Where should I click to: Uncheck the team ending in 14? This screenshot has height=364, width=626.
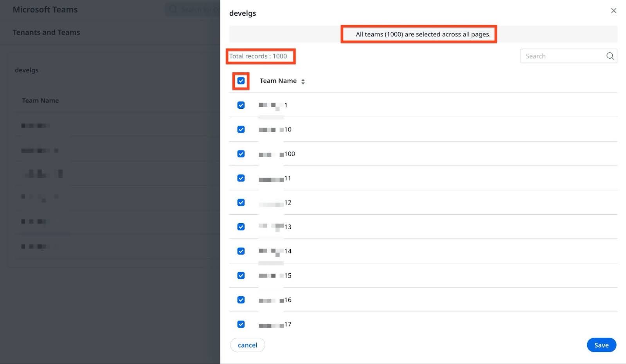(241, 251)
